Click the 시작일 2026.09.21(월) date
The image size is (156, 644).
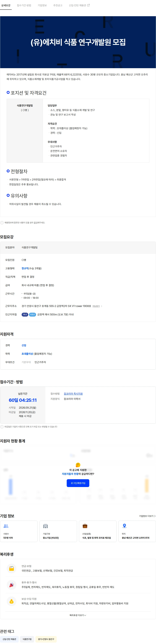pyautogui.click(x=28, y=408)
